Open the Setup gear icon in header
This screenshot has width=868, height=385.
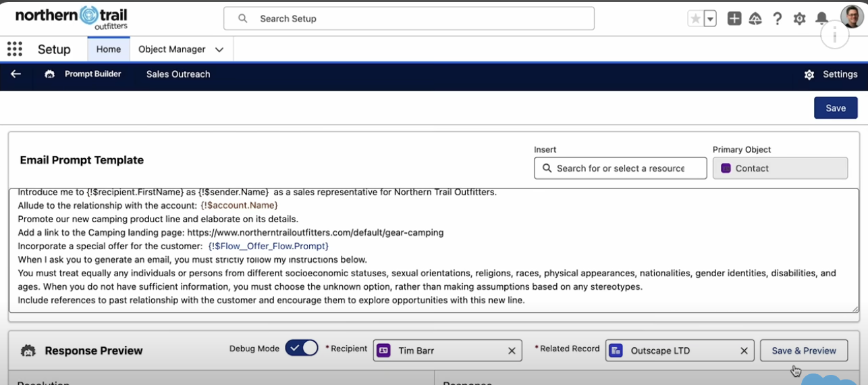coord(800,19)
